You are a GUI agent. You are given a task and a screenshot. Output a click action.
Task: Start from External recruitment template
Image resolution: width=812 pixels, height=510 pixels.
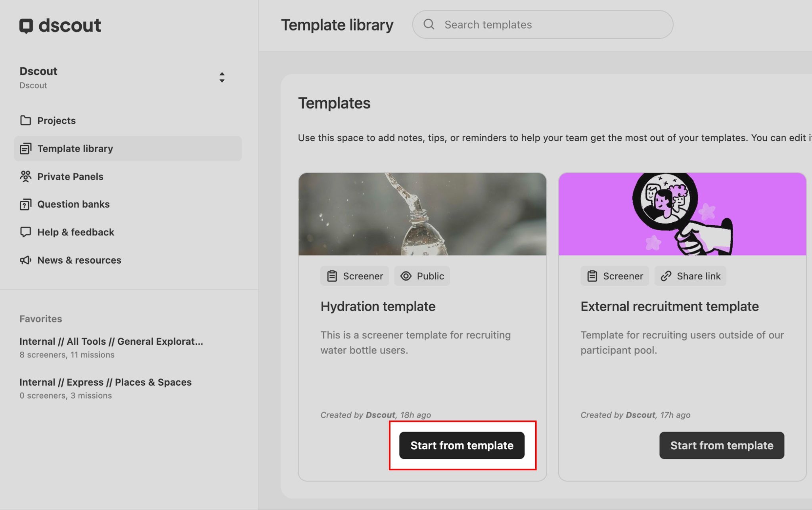722,445
